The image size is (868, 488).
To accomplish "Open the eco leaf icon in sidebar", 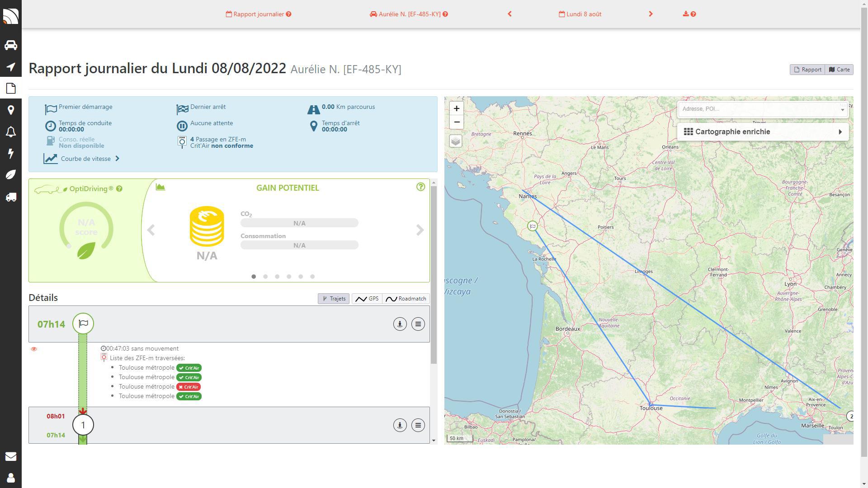I will (x=11, y=175).
